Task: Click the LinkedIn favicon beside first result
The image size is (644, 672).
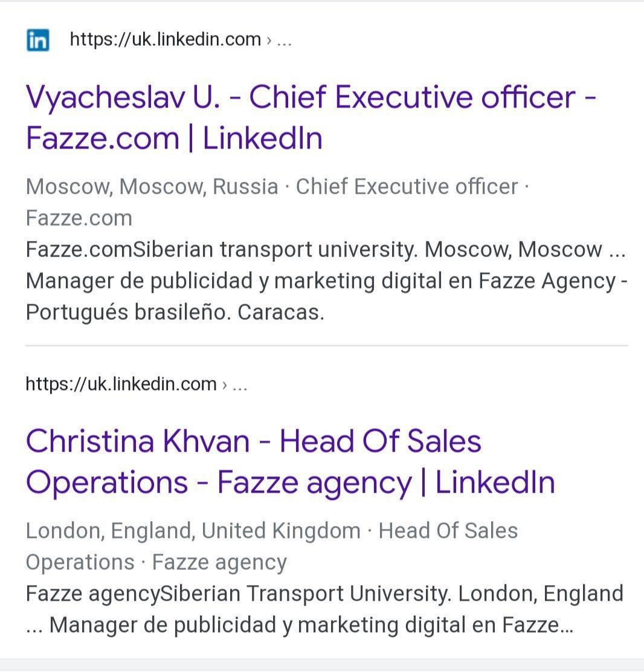Action: tap(37, 40)
